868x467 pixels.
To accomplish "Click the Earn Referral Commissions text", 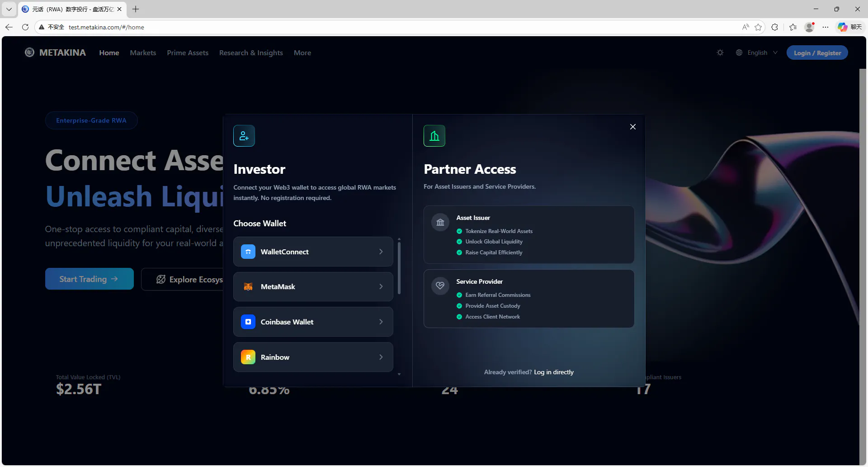I will (x=498, y=295).
